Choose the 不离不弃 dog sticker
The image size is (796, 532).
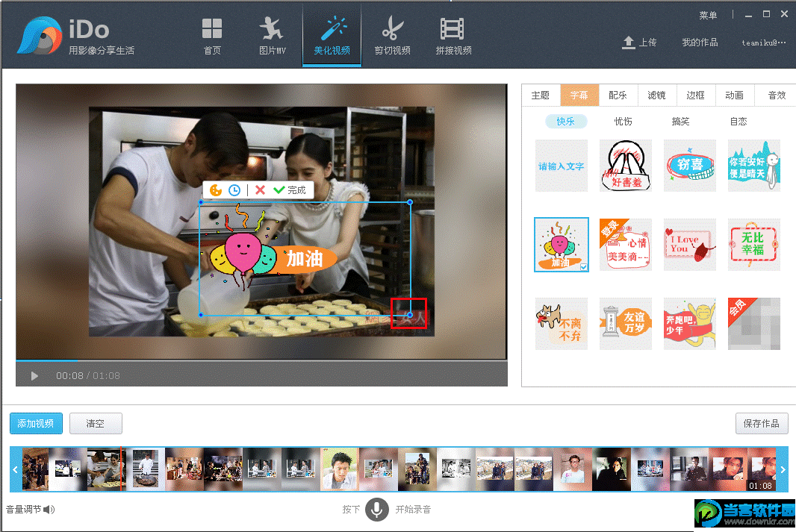click(x=562, y=324)
